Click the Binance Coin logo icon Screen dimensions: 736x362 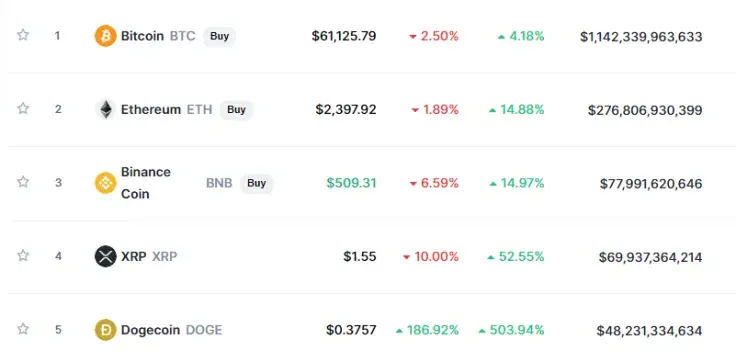tap(105, 183)
